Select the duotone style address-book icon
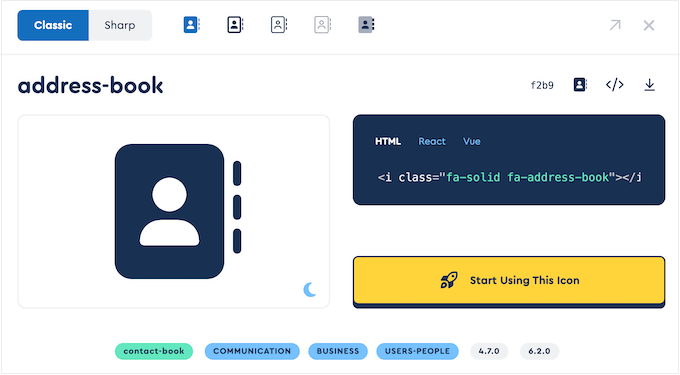 click(x=366, y=25)
